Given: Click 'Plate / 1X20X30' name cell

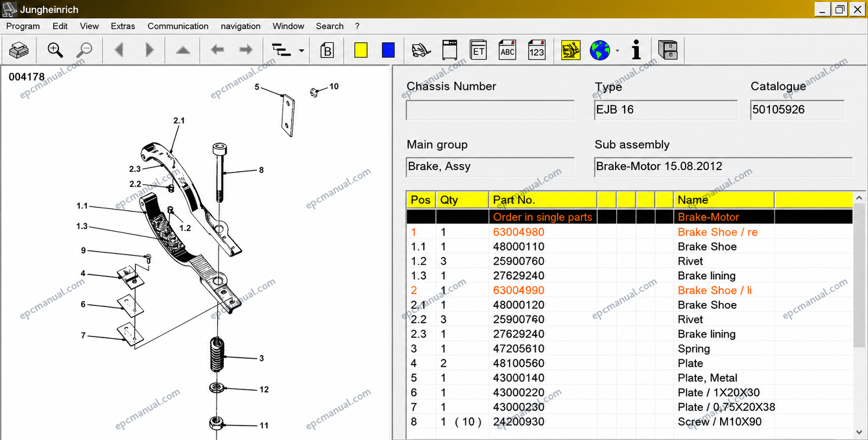Looking at the screenshot, I should click(719, 393).
